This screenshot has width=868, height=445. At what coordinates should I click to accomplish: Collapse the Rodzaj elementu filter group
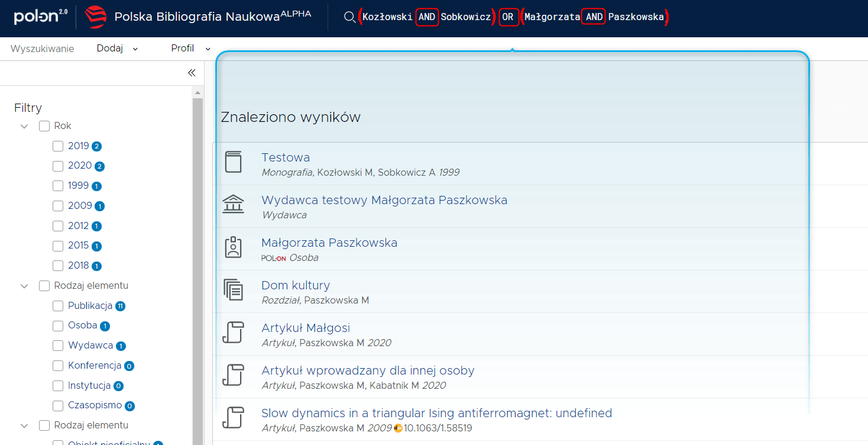click(x=24, y=285)
